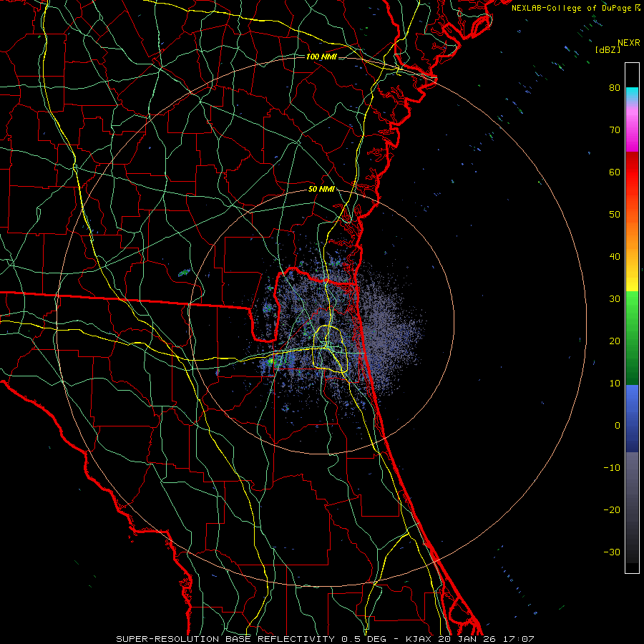Click the 30 value on dBZ scale

coord(615,298)
